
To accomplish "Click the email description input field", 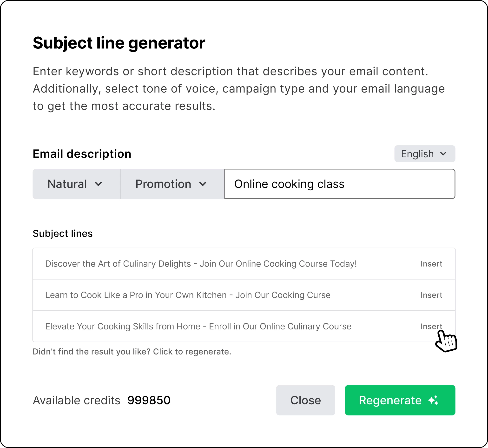I will tap(339, 184).
